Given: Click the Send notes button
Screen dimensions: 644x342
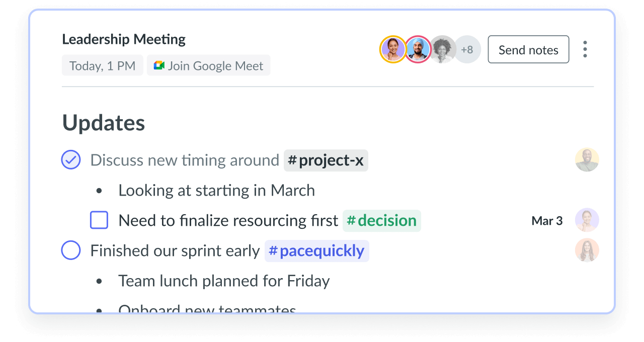Looking at the screenshot, I should pos(528,49).
